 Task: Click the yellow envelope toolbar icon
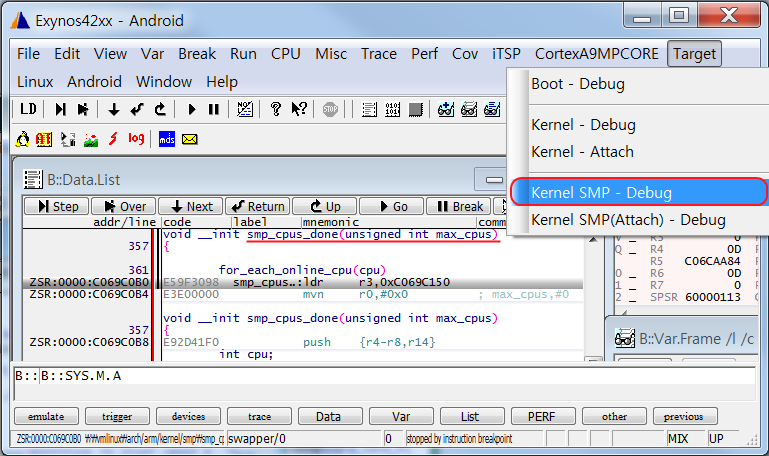[x=189, y=139]
